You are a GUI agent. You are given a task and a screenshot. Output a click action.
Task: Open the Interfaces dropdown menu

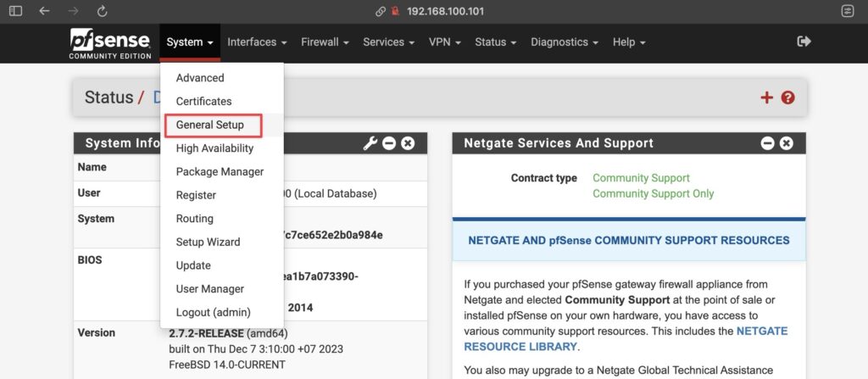(257, 42)
